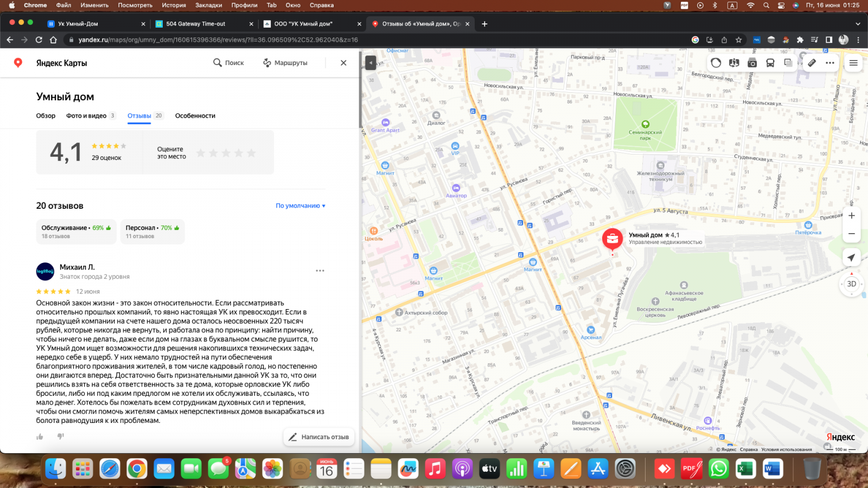Zoom in the map with plus button
The width and height of the screenshot is (868, 488).
(851, 216)
